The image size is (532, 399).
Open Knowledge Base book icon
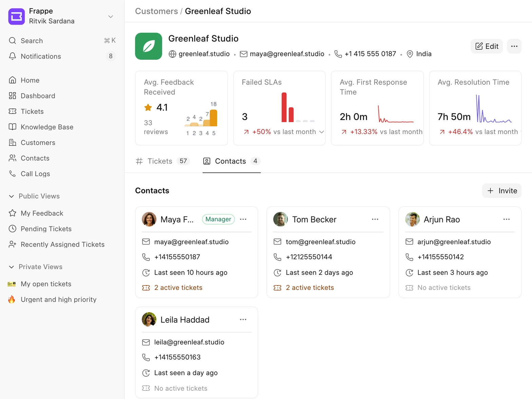[x=13, y=127]
